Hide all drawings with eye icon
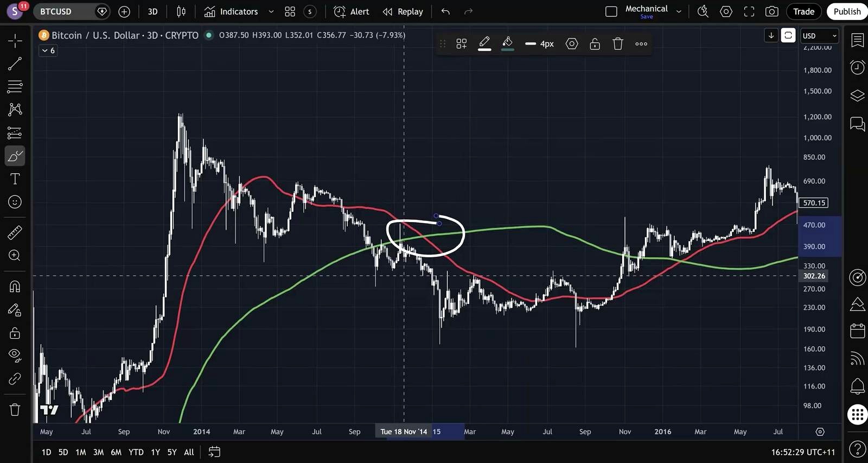This screenshot has width=868, height=463. [15, 356]
